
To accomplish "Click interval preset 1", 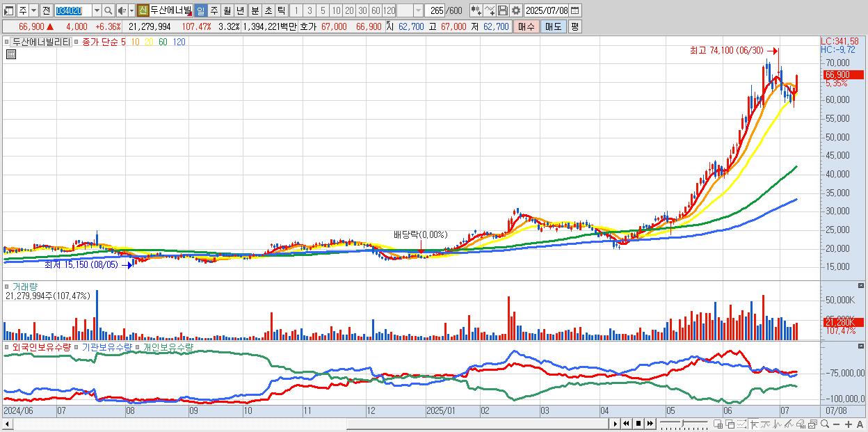I will click(296, 10).
